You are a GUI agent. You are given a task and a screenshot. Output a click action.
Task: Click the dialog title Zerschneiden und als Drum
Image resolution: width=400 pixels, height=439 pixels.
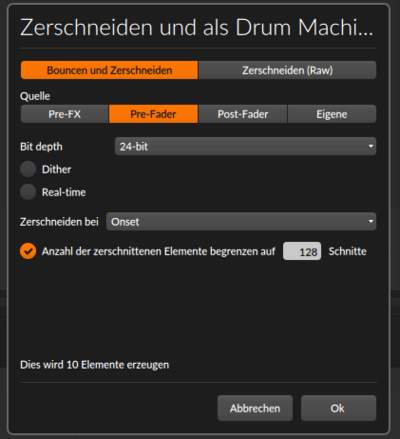197,27
